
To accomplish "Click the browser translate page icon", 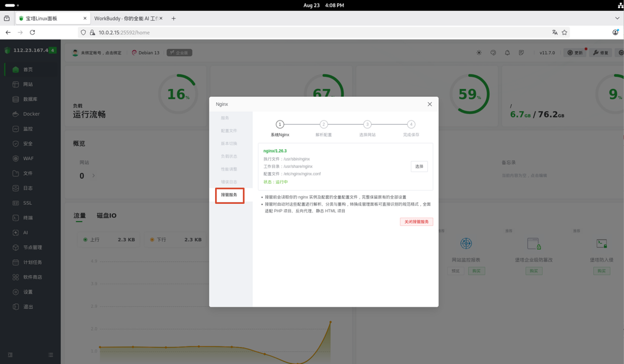I will point(555,33).
